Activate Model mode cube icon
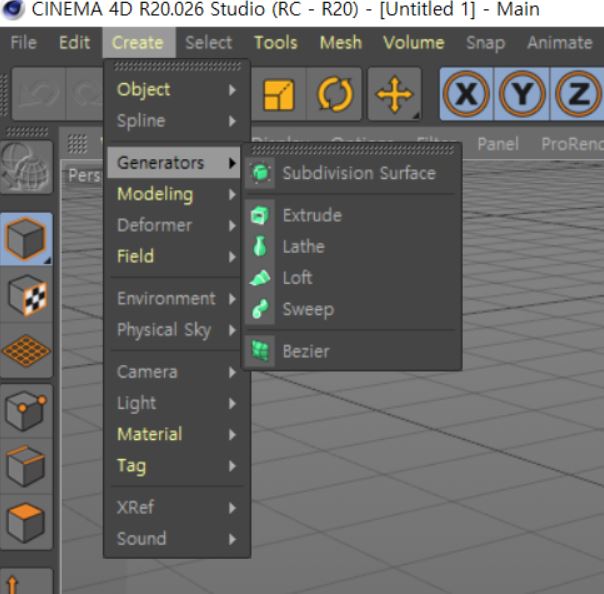 26,239
